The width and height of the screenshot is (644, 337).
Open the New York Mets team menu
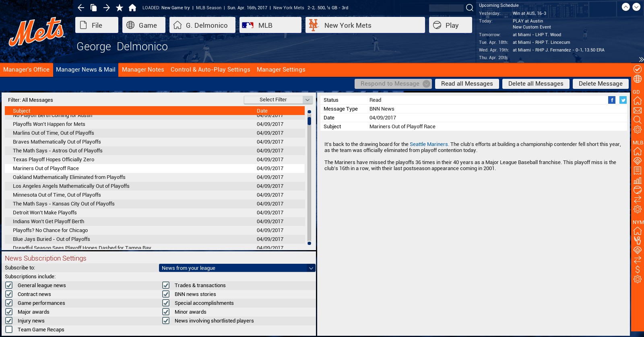[x=365, y=25]
